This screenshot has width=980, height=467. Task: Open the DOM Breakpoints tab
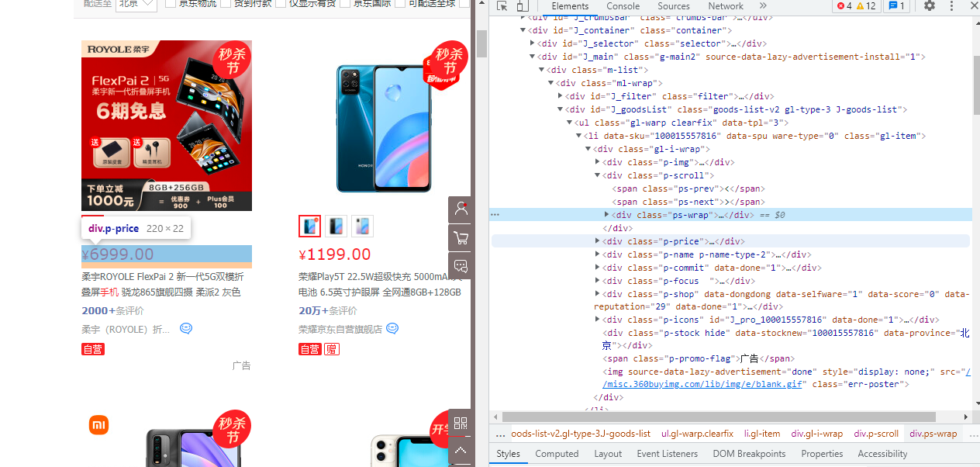[x=749, y=454]
